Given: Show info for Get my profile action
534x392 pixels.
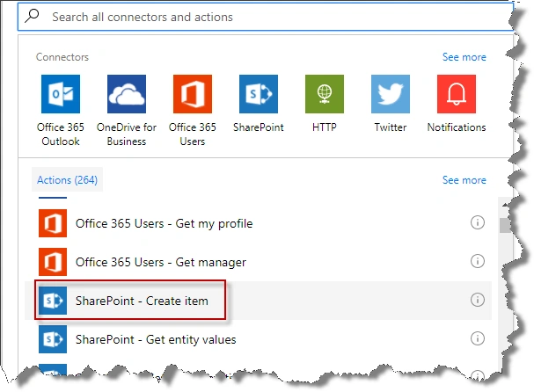Looking at the screenshot, I should point(478,222).
